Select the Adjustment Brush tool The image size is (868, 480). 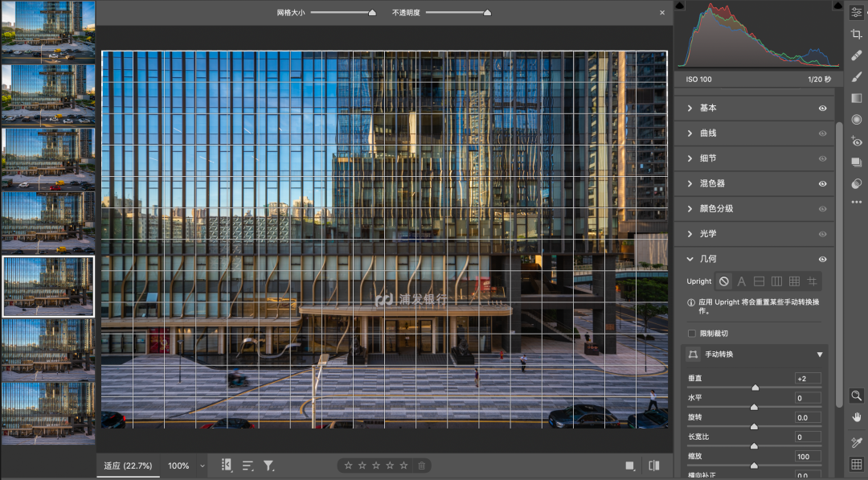[856, 77]
